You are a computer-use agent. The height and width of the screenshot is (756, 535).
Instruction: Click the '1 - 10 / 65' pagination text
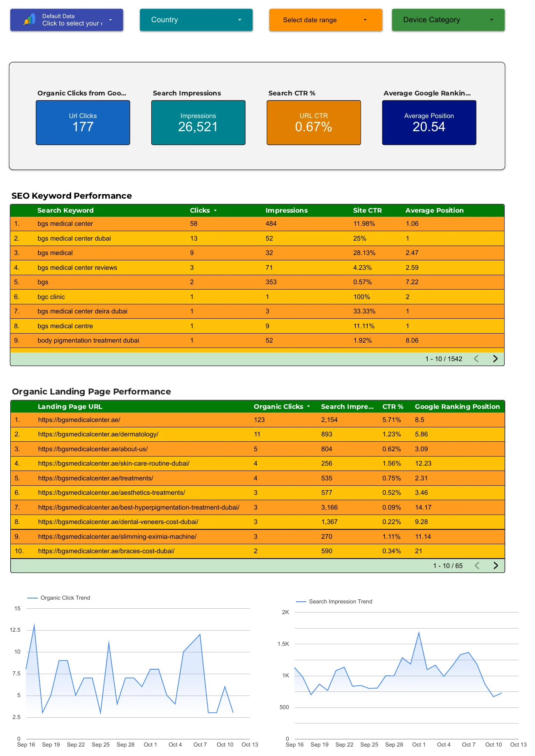[x=448, y=566]
